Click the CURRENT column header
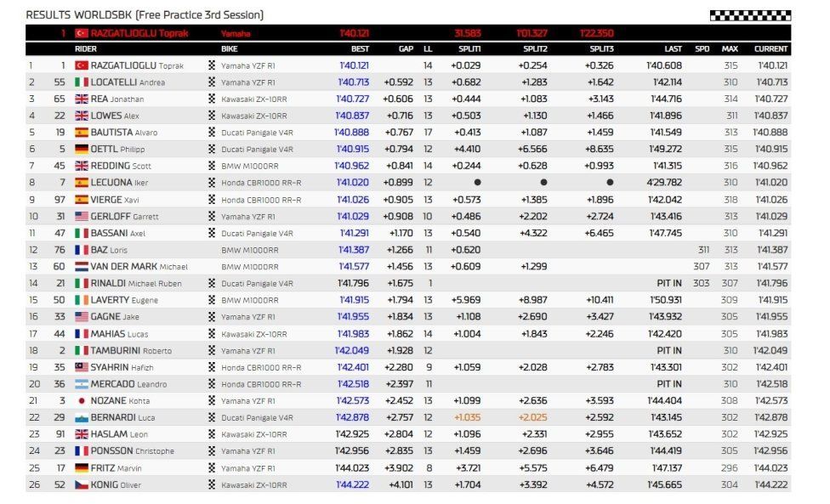The height and width of the screenshot is (504, 830). pyautogui.click(x=771, y=48)
